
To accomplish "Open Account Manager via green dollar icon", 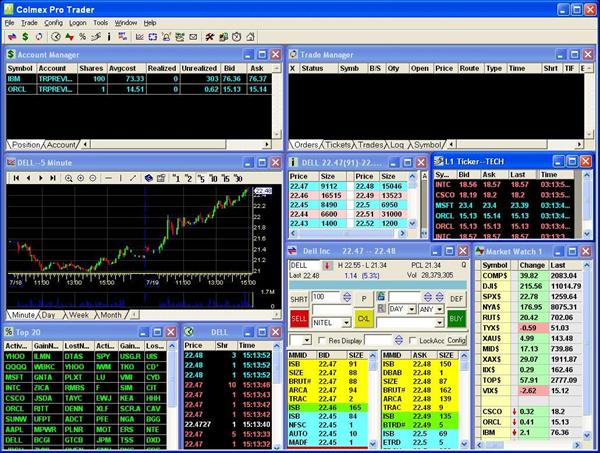I will [25, 37].
